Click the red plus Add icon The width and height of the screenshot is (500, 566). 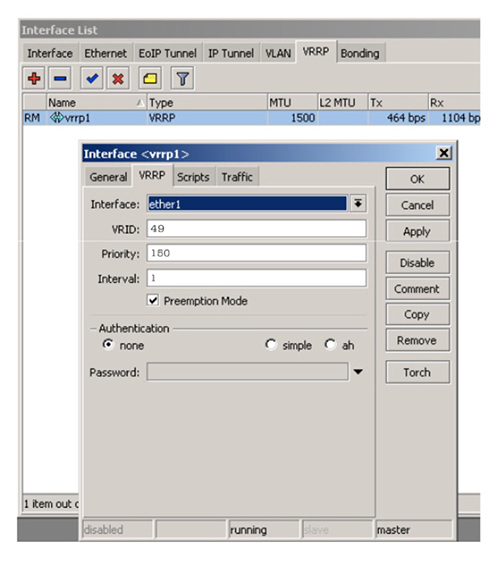point(34,78)
